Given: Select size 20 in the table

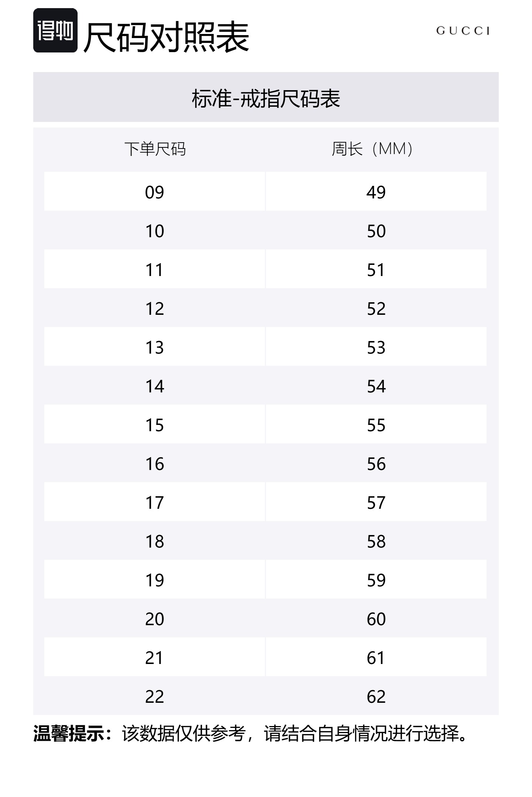Looking at the screenshot, I should point(154,619).
